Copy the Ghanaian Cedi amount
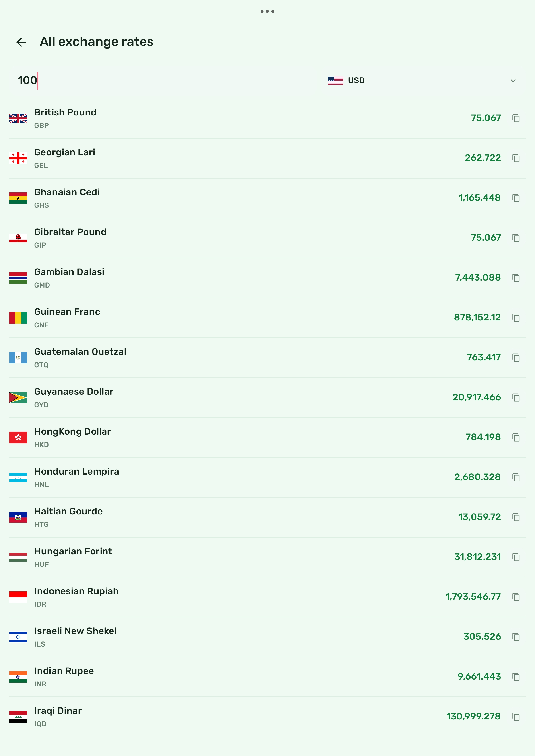The height and width of the screenshot is (756, 535). [x=516, y=198]
